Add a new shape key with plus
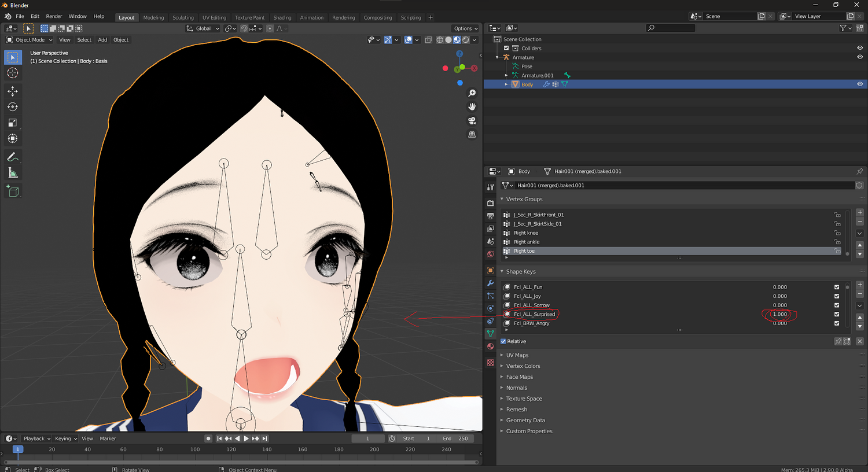 859,285
